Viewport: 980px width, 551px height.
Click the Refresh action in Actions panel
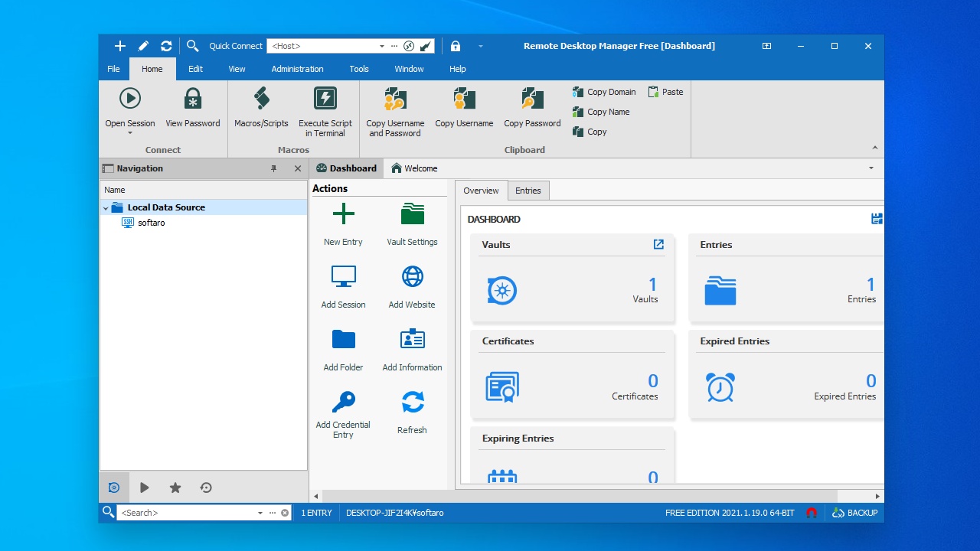click(412, 412)
